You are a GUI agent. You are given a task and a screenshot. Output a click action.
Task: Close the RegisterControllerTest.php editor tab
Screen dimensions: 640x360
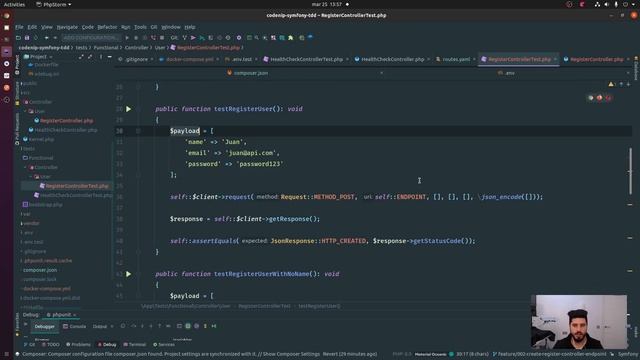pos(555,60)
